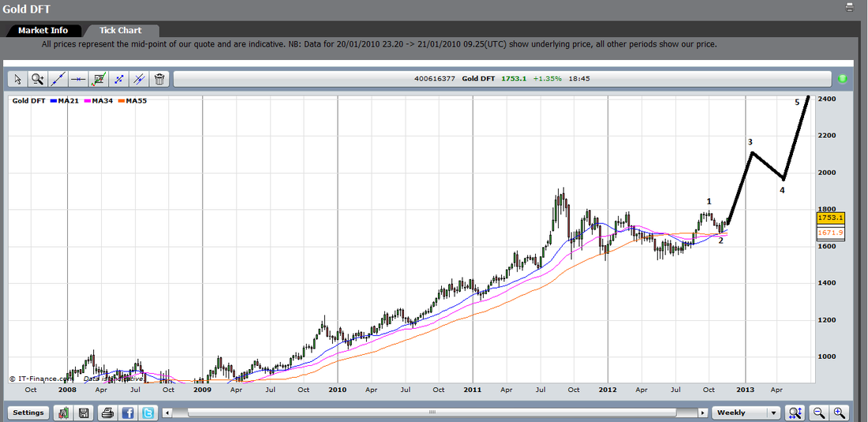
Task: Click the trash bin delete tool
Action: click(x=159, y=79)
